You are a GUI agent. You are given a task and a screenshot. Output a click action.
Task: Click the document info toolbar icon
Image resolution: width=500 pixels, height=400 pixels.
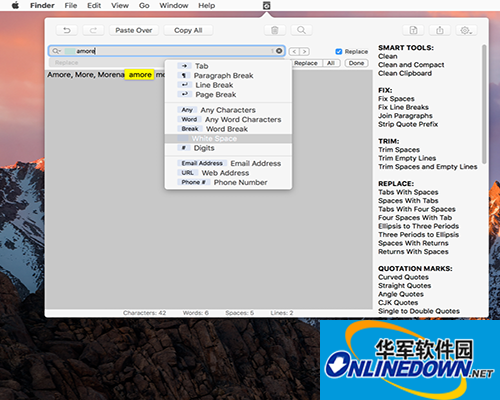pyautogui.click(x=413, y=30)
